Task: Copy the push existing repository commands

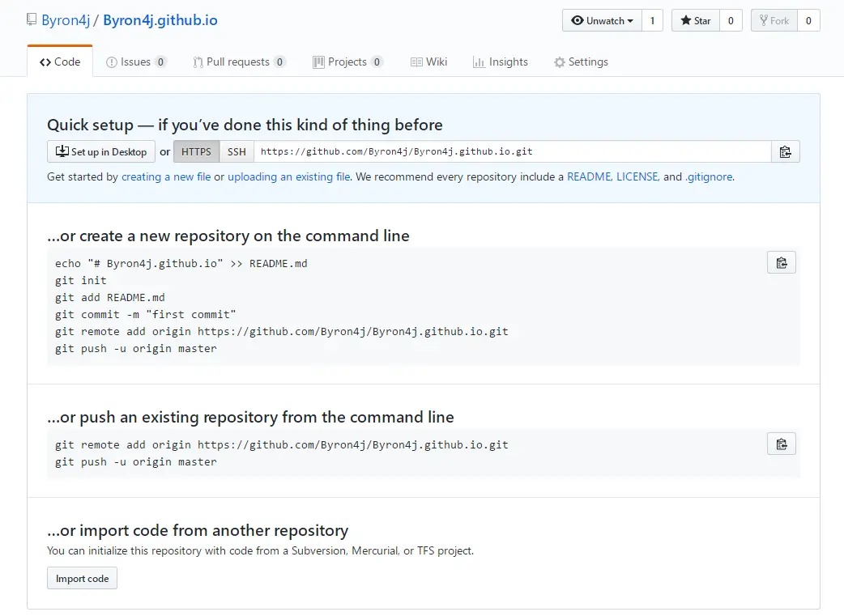Action: [x=782, y=444]
